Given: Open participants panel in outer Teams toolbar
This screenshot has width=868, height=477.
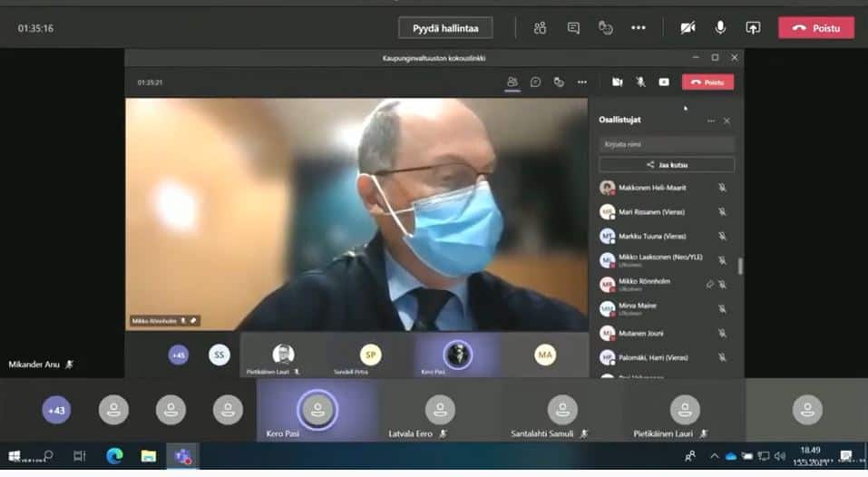Looking at the screenshot, I should pos(541,28).
